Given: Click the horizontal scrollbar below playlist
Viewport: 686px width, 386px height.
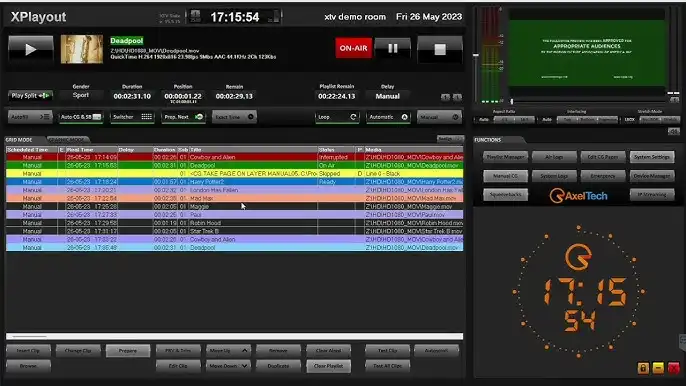Looking at the screenshot, I should pyautogui.click(x=234, y=336).
